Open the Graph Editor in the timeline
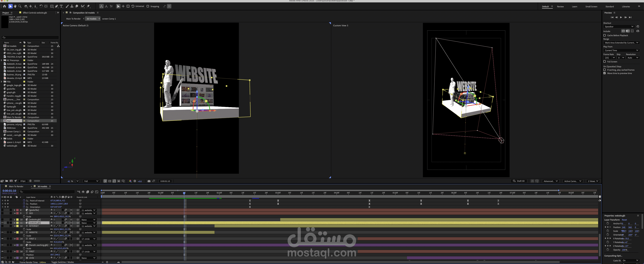644x264 pixels. point(97,192)
